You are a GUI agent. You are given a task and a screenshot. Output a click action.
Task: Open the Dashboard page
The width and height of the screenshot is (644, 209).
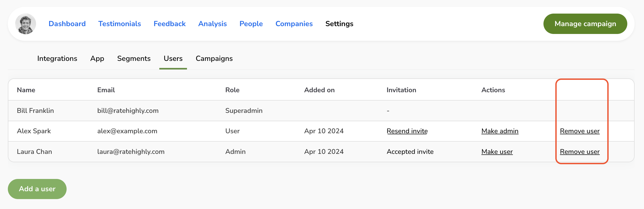click(67, 24)
